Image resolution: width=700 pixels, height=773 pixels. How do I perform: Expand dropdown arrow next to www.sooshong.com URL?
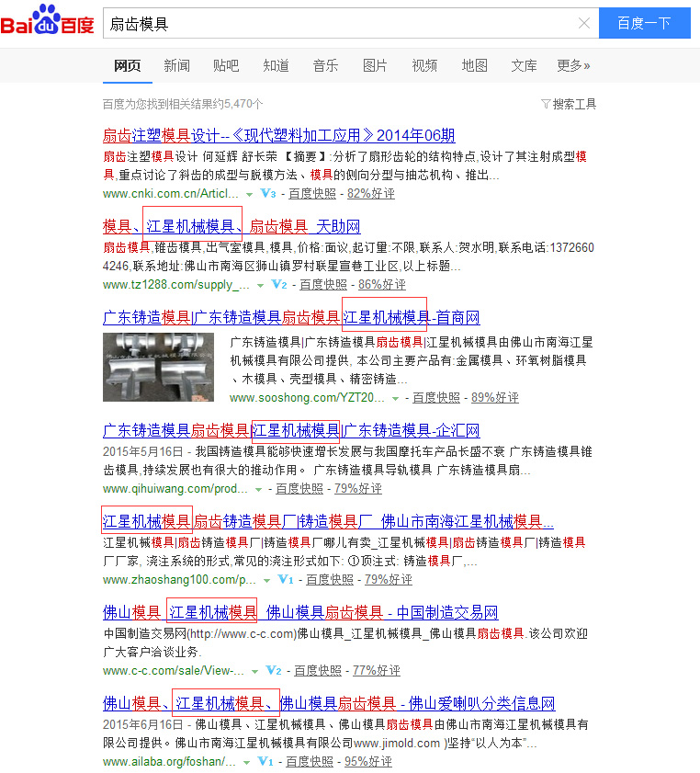[395, 398]
